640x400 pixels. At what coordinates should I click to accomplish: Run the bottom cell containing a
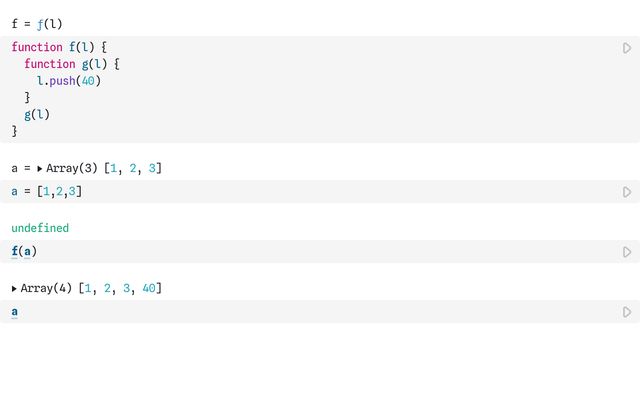(x=627, y=312)
